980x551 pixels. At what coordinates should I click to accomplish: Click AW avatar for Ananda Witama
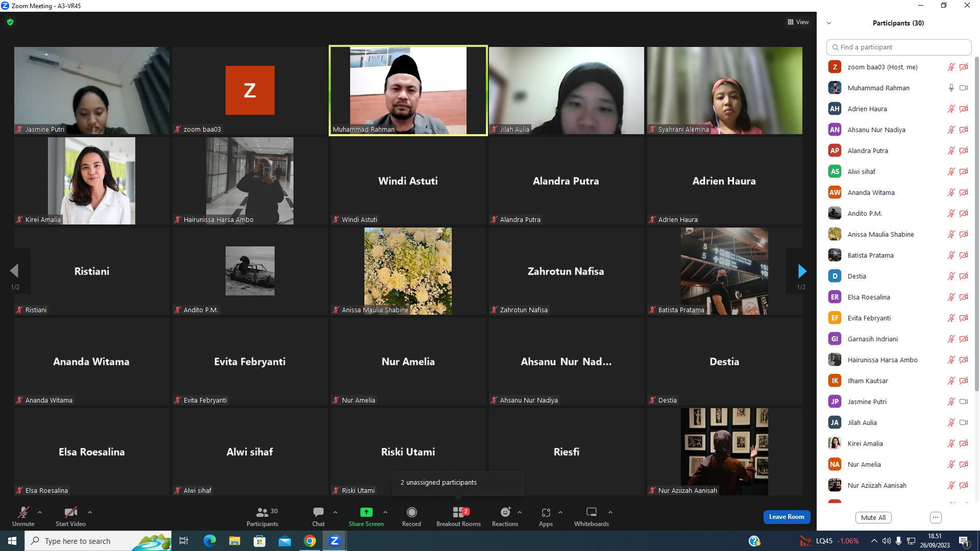coord(835,192)
